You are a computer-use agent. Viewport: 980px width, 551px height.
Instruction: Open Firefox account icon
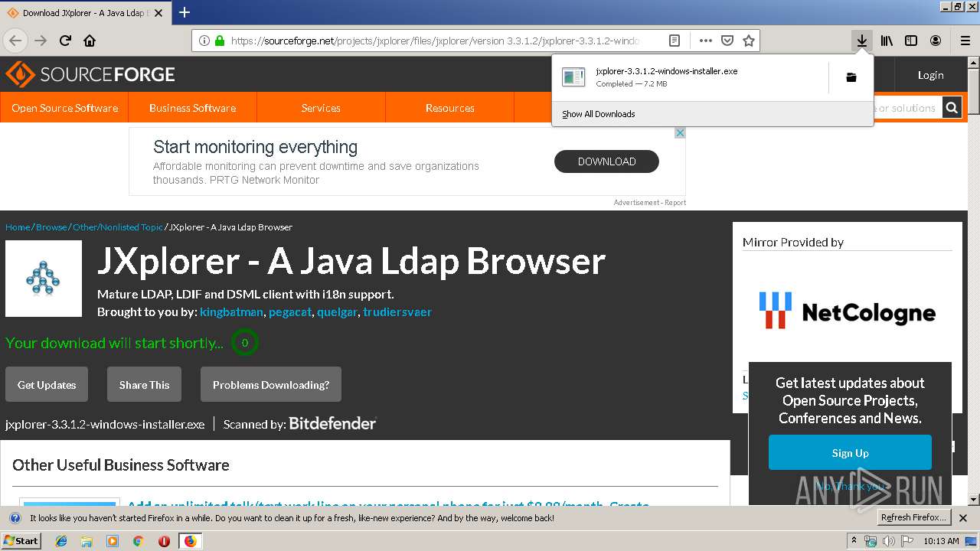936,41
